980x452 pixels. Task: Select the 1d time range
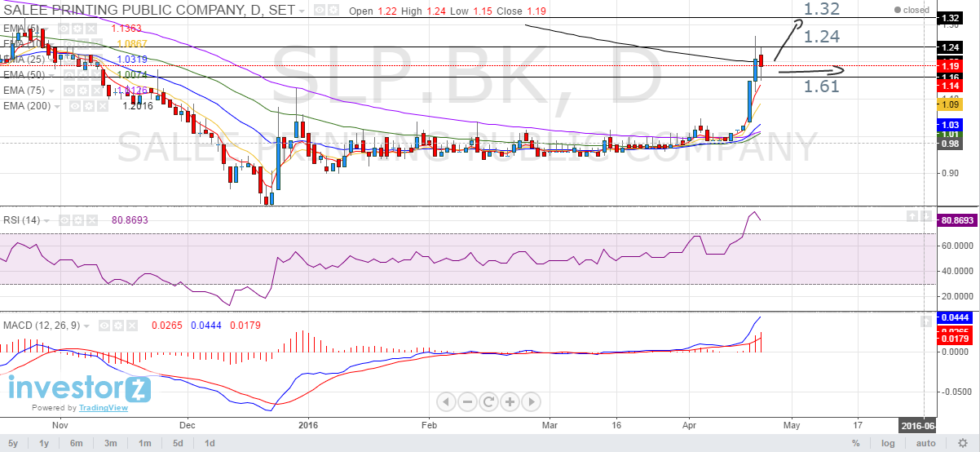[x=210, y=443]
